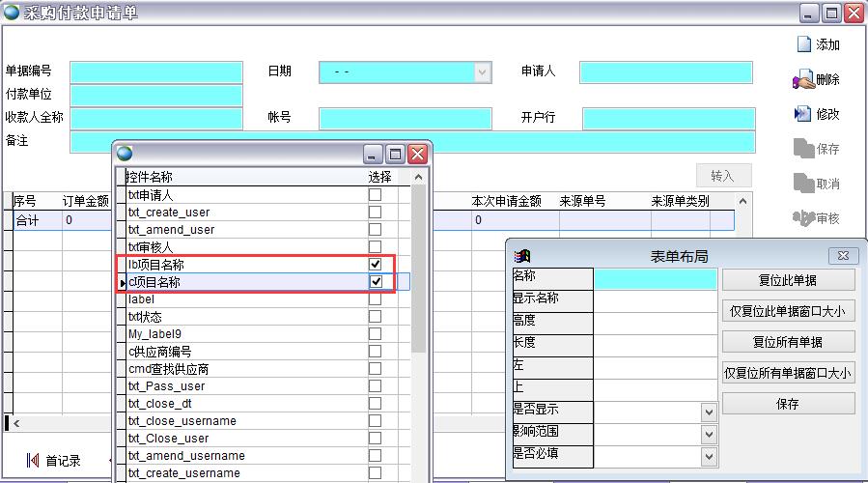The width and height of the screenshot is (868, 483).
Task: Click the control list vertical scrollbar
Action: click(418, 290)
